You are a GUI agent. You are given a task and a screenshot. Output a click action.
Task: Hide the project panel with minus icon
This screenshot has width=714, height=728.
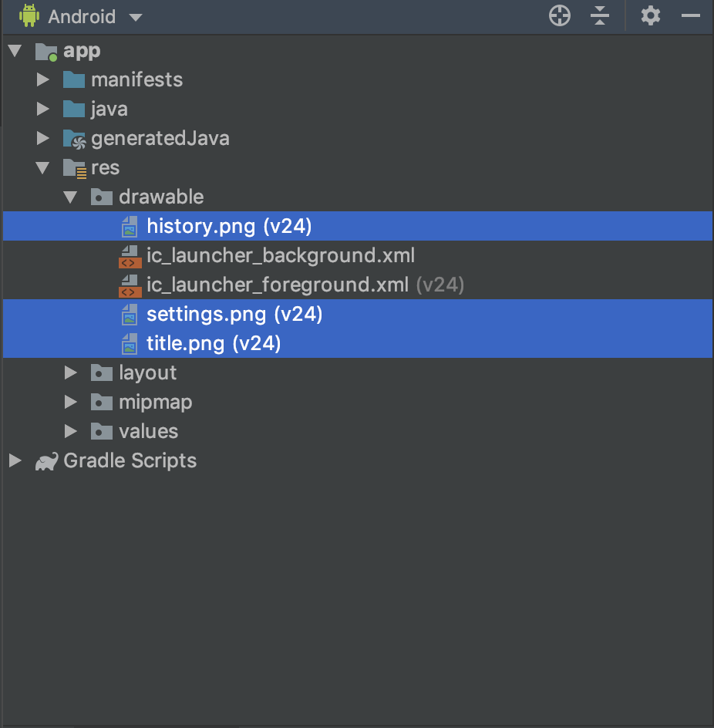tap(690, 15)
